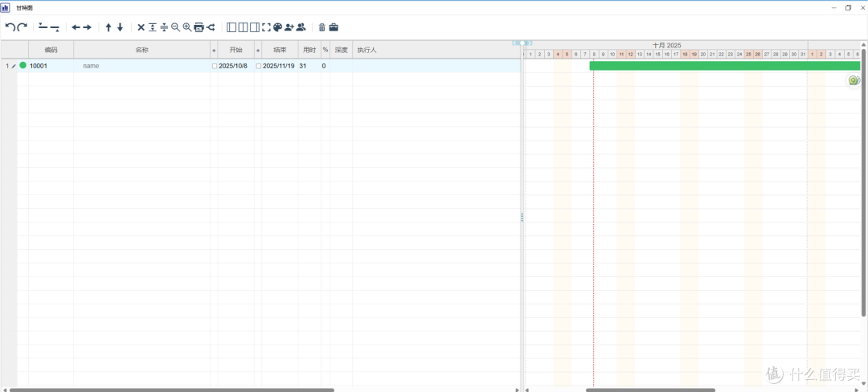This screenshot has width=868, height=392.
Task: Zoom in the Gantt timeline
Action: 187,27
